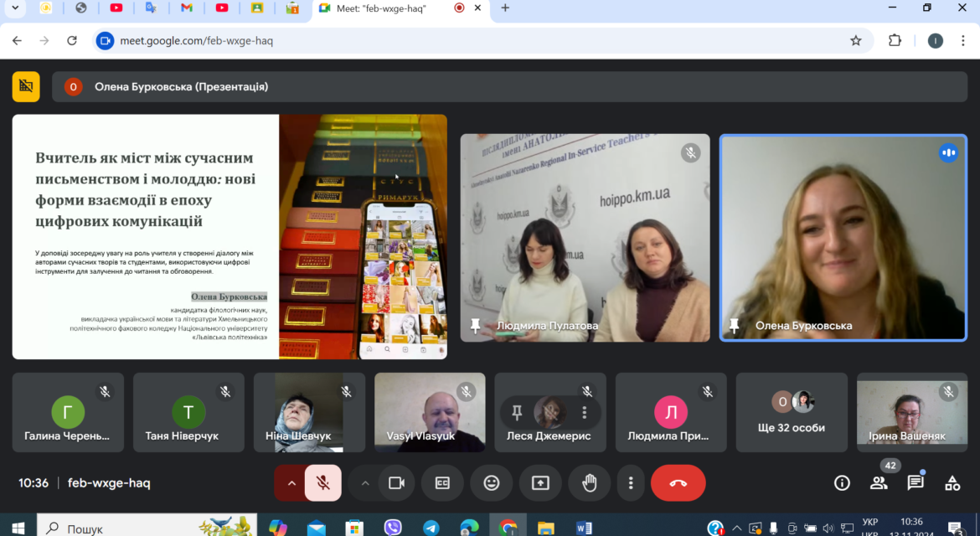Click the red leave call button
980x536 pixels.
click(678, 483)
